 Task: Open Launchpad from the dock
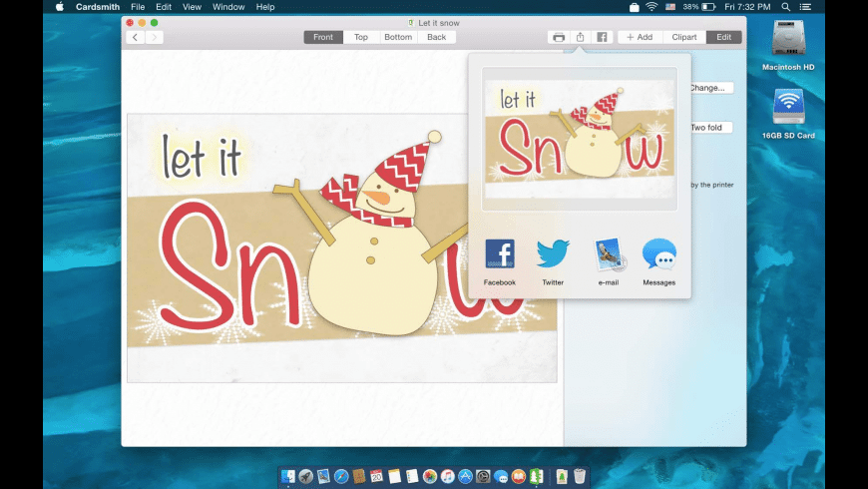click(x=305, y=476)
